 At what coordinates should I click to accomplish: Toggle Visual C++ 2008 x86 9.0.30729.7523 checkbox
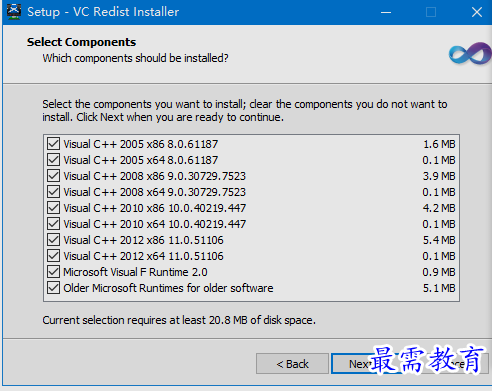pyautogui.click(x=53, y=176)
